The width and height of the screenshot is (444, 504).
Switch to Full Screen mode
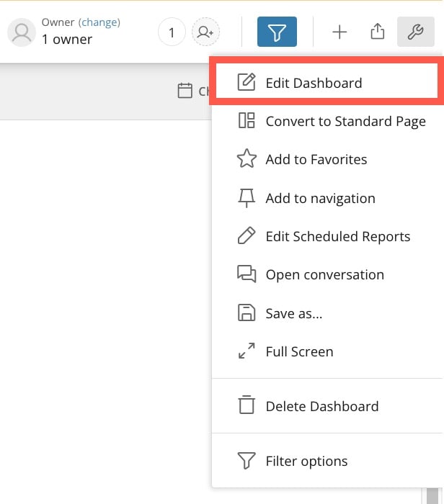pyautogui.click(x=327, y=351)
